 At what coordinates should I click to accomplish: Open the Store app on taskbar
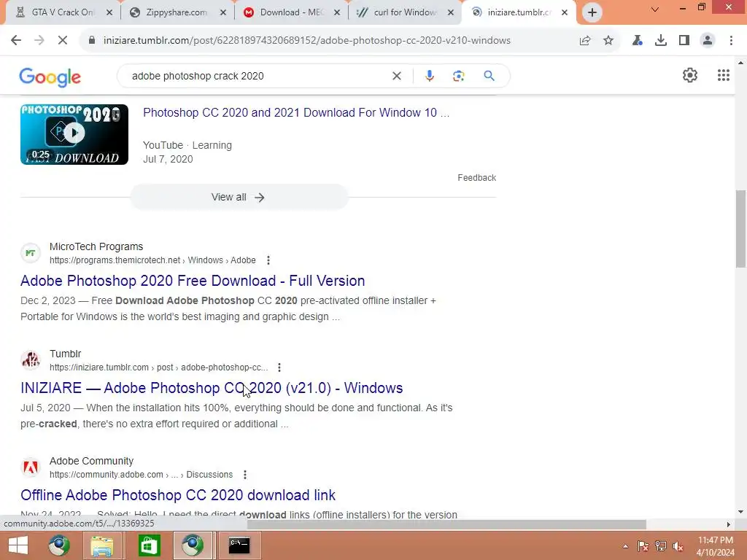pyautogui.click(x=149, y=545)
